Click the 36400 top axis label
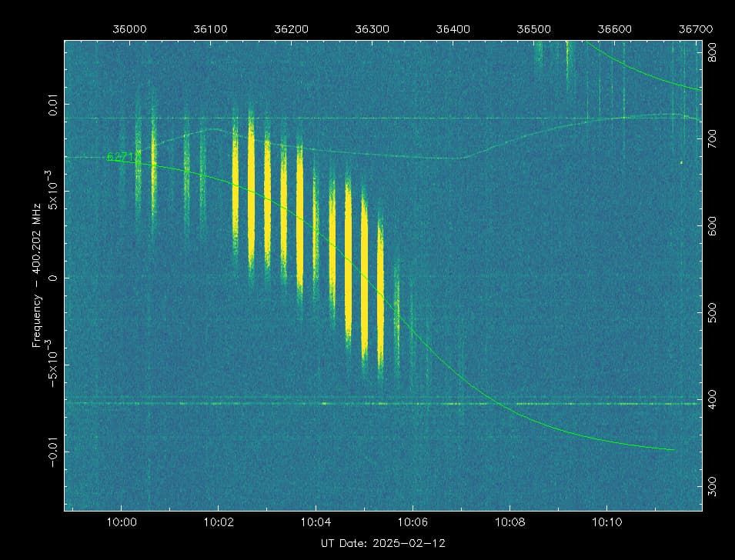Viewport: 735px width, 560px height. click(453, 29)
